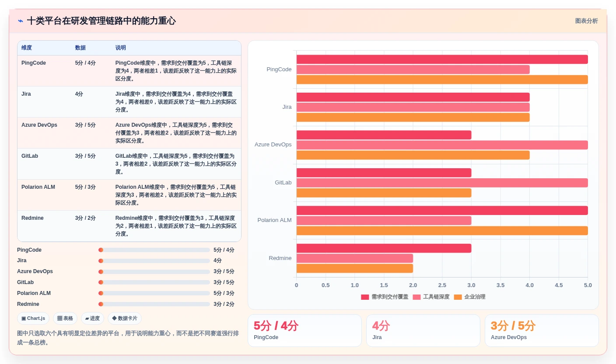Image resolution: width=616 pixels, height=364 pixels.
Task: Click Polarion ALM's 工具链深度 pink bar
Action: click(384, 220)
